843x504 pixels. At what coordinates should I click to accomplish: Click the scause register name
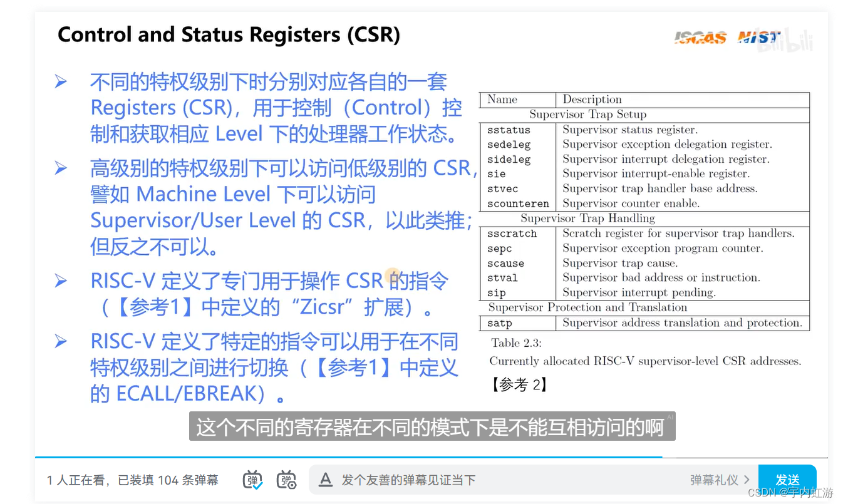[x=505, y=264]
